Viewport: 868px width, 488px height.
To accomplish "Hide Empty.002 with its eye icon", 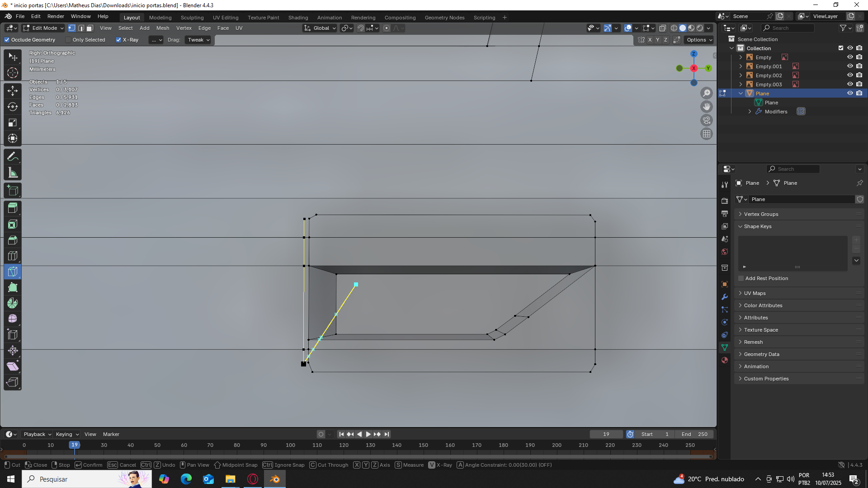I will coord(850,75).
